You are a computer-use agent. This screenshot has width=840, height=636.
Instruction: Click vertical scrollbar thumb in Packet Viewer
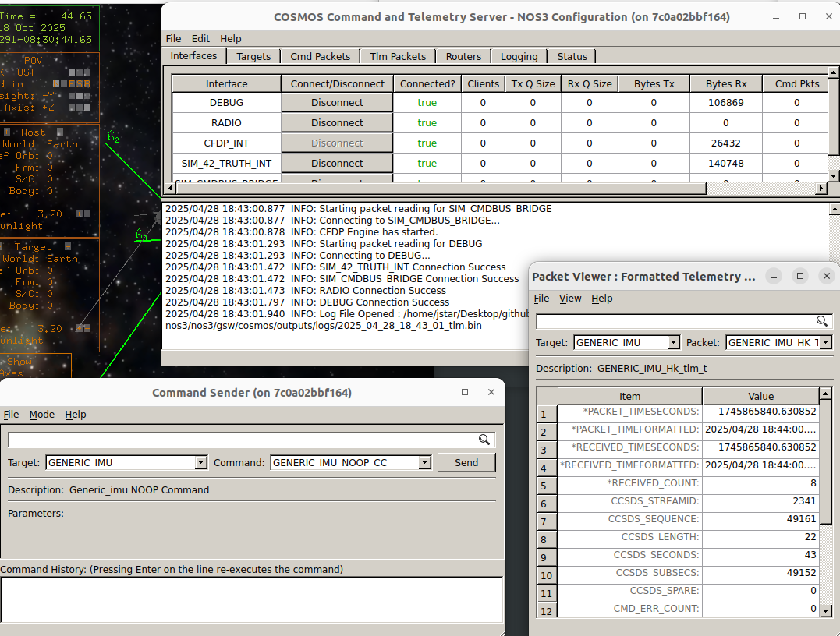825,462
